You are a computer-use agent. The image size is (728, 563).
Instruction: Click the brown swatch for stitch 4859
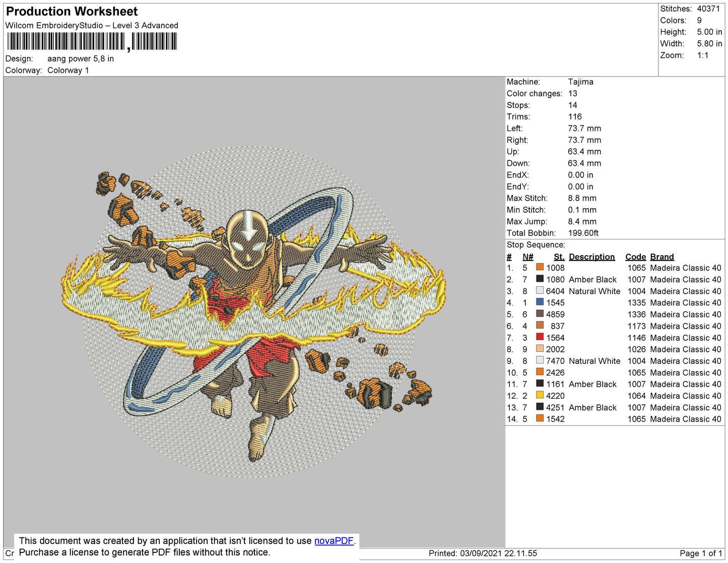(540, 314)
